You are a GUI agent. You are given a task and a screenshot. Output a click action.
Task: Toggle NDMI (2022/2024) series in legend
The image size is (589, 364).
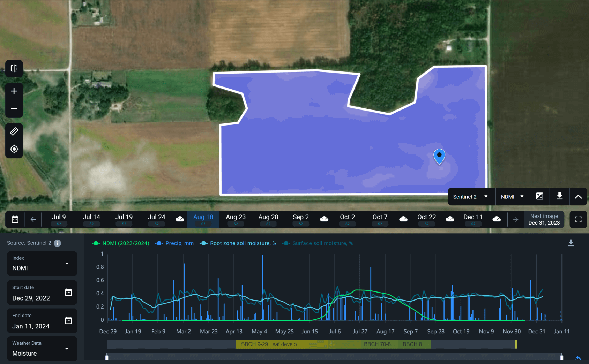[x=120, y=243]
